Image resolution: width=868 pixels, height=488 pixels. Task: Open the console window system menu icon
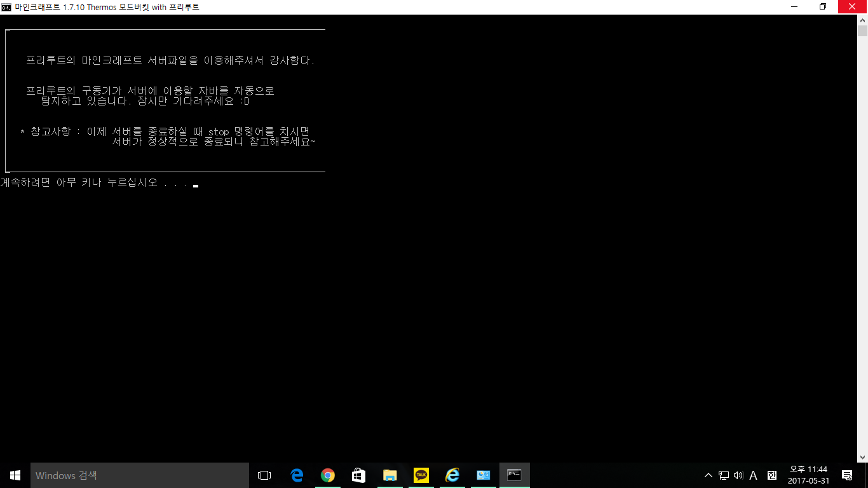(6, 7)
